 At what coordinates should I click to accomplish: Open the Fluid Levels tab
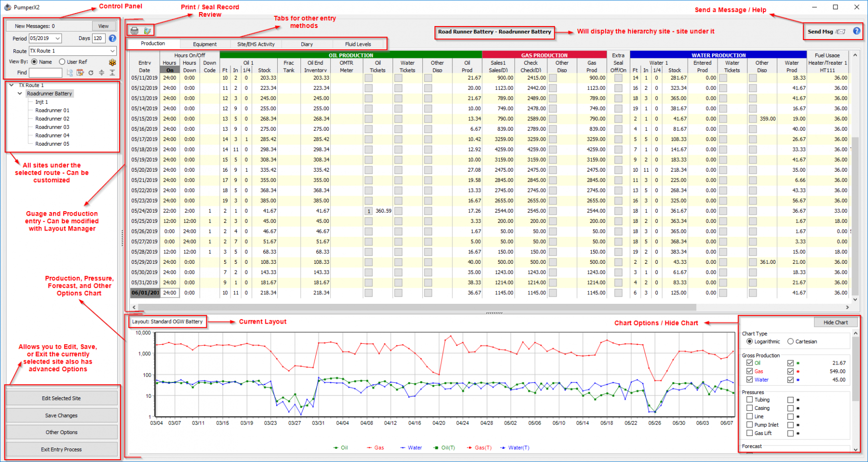click(x=359, y=43)
